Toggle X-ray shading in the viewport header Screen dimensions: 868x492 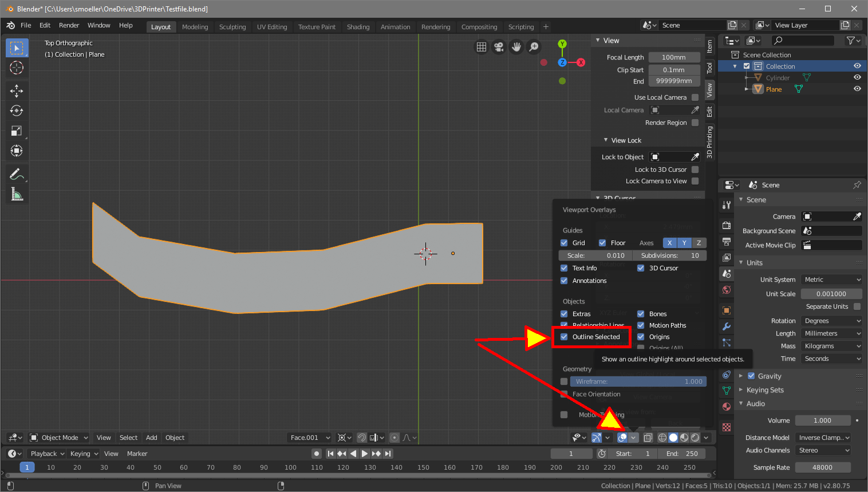click(648, 438)
